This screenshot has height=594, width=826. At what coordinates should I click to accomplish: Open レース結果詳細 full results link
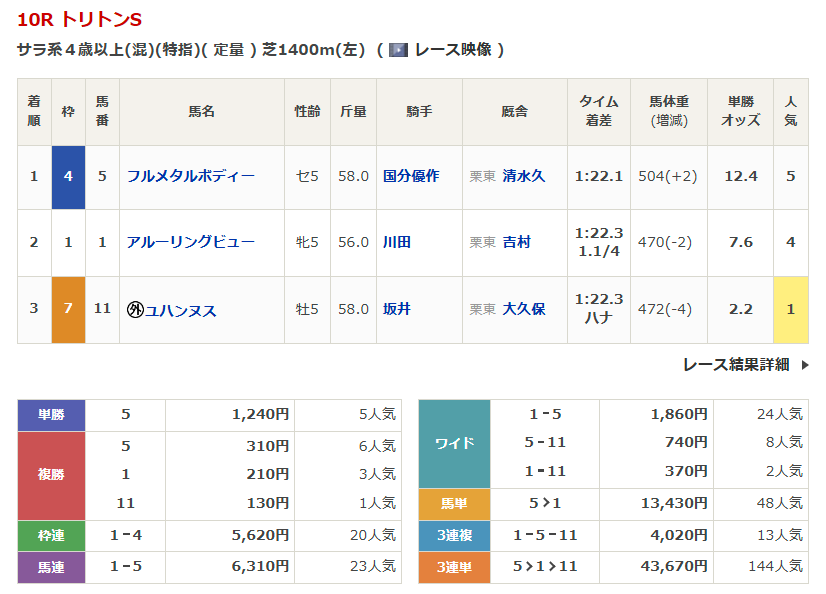click(x=735, y=365)
